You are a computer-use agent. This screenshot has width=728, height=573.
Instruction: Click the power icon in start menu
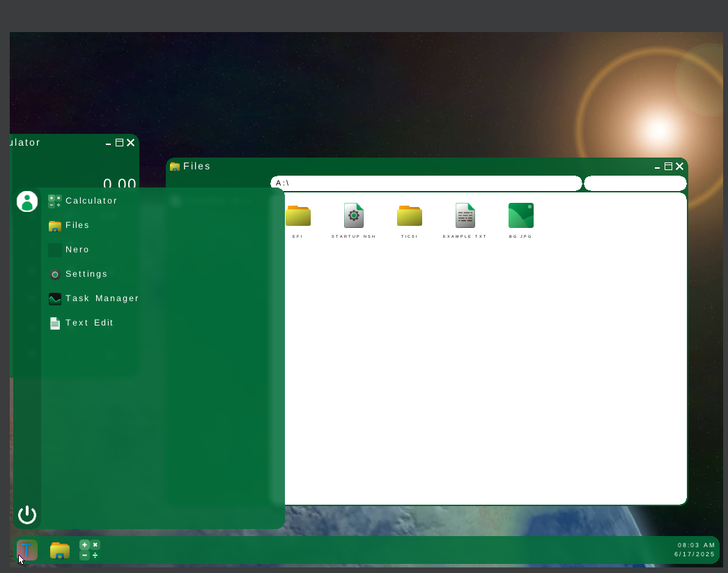click(27, 514)
